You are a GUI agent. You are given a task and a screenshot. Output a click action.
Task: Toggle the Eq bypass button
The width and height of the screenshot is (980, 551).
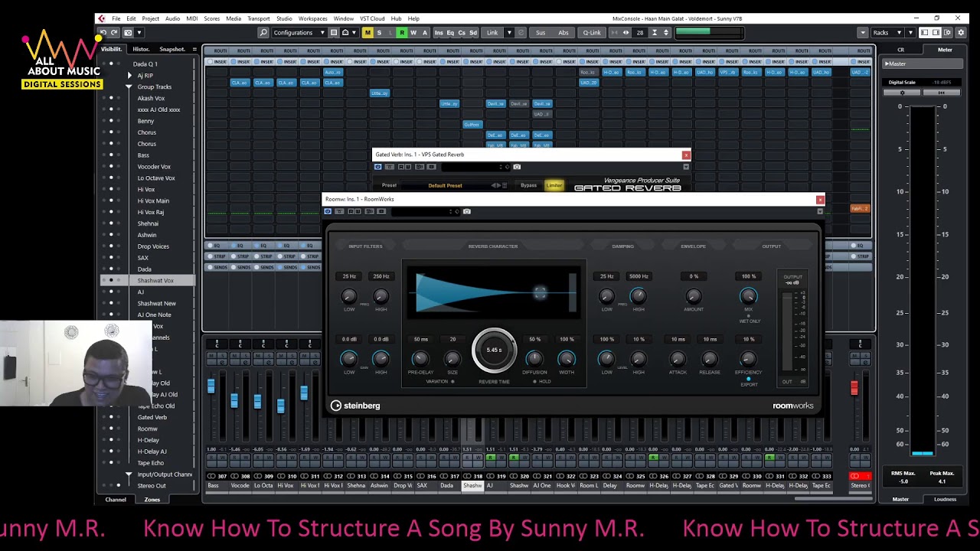pyautogui.click(x=450, y=32)
